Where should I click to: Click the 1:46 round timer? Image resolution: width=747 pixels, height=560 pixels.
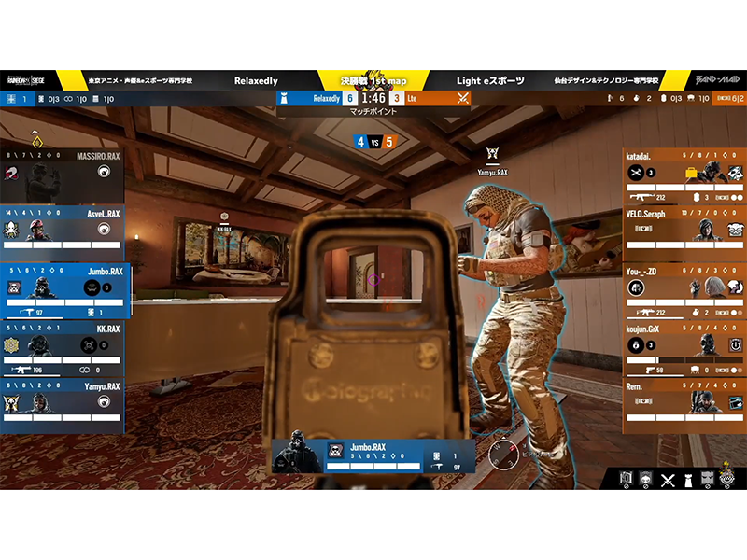pos(373,98)
